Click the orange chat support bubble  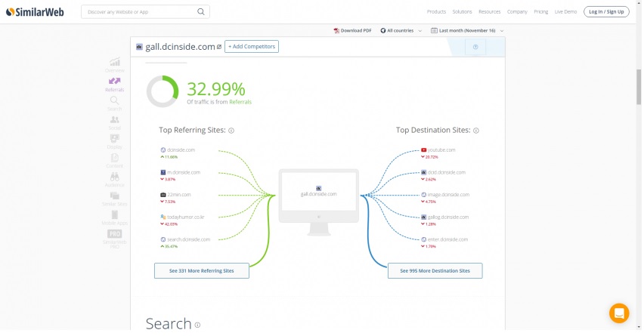(x=618, y=313)
